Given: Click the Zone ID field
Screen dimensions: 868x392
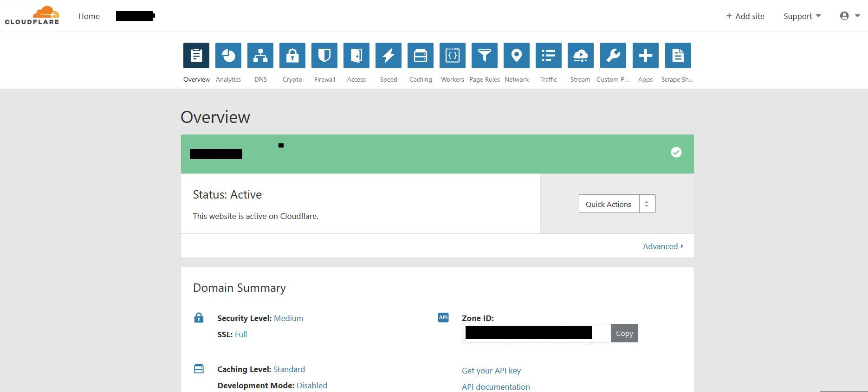Looking at the screenshot, I should tap(536, 333).
